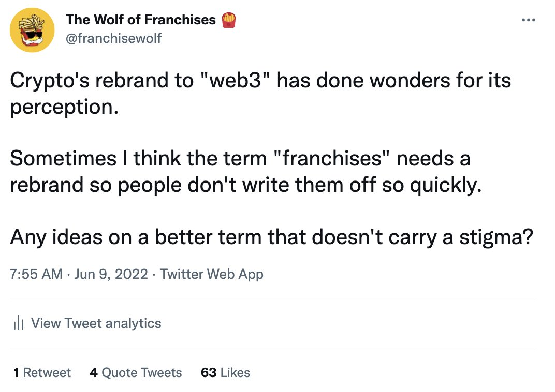Click the word "web3" in the tweet
This screenshot has width=555, height=392.
(x=236, y=81)
